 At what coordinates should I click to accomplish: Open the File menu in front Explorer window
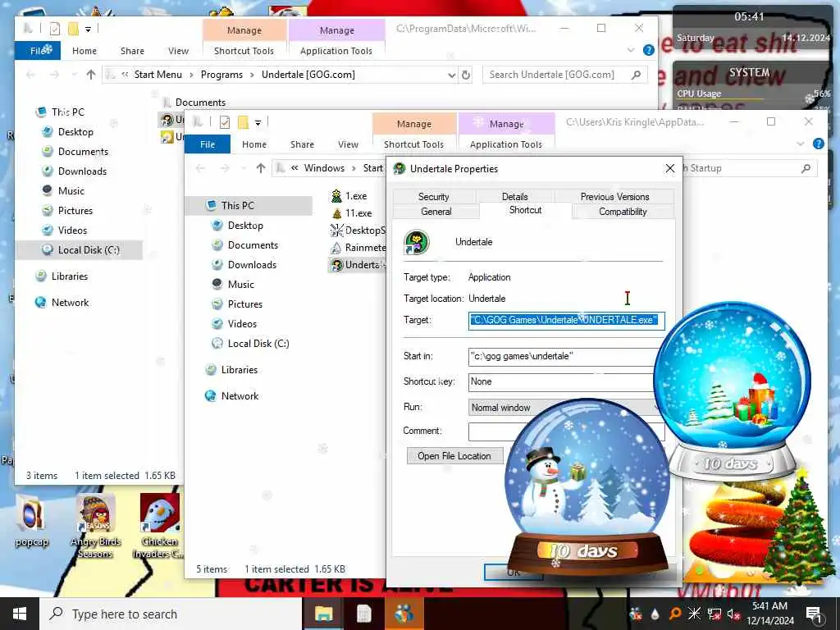[208, 144]
